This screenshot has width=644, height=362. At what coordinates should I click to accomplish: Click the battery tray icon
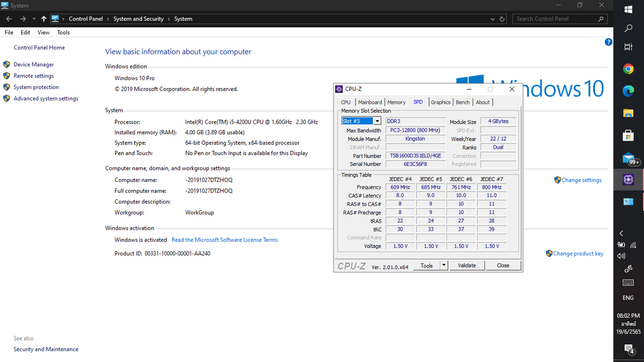pyautogui.click(x=621, y=245)
